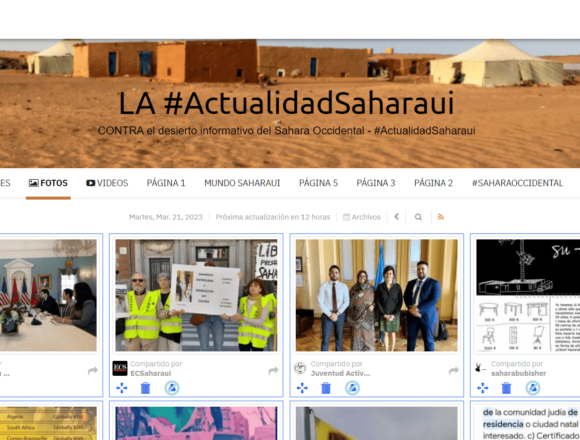
Task: Switch to the VIDEOS tab
Action: 107,183
